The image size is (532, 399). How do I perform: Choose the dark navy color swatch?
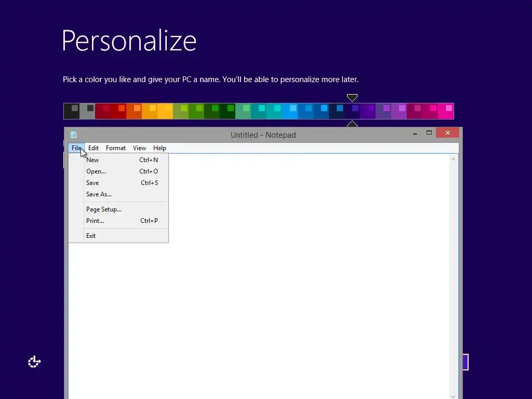(x=337, y=111)
